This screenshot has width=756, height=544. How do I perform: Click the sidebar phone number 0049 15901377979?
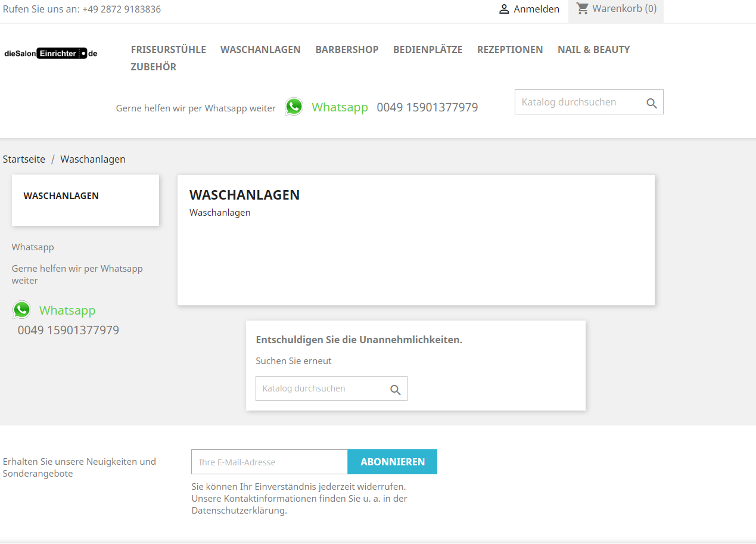pos(69,330)
